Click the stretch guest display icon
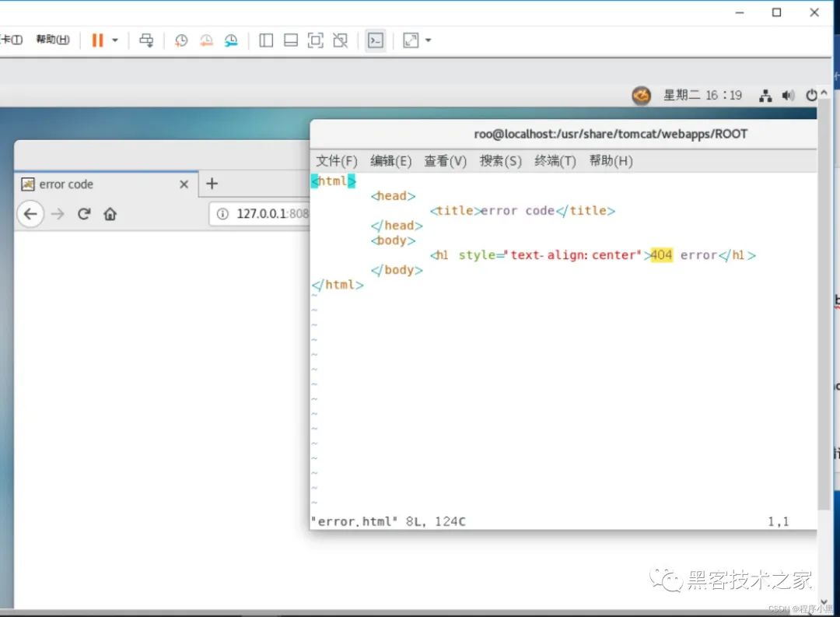Viewport: 840px width, 617px height. pyautogui.click(x=411, y=40)
